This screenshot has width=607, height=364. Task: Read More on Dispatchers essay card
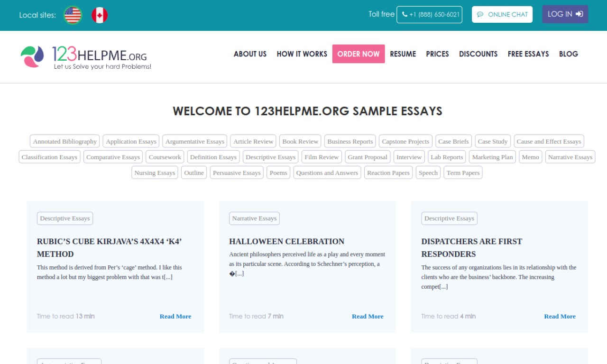click(560, 316)
